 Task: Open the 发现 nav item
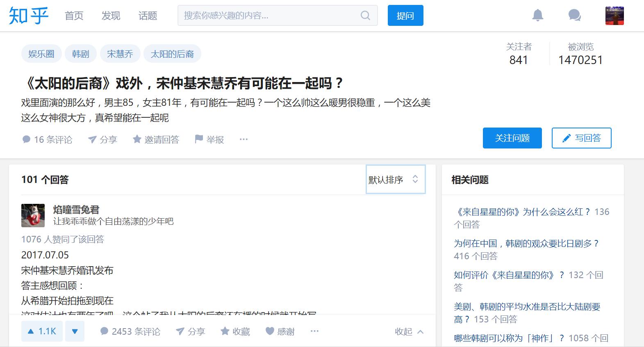111,16
